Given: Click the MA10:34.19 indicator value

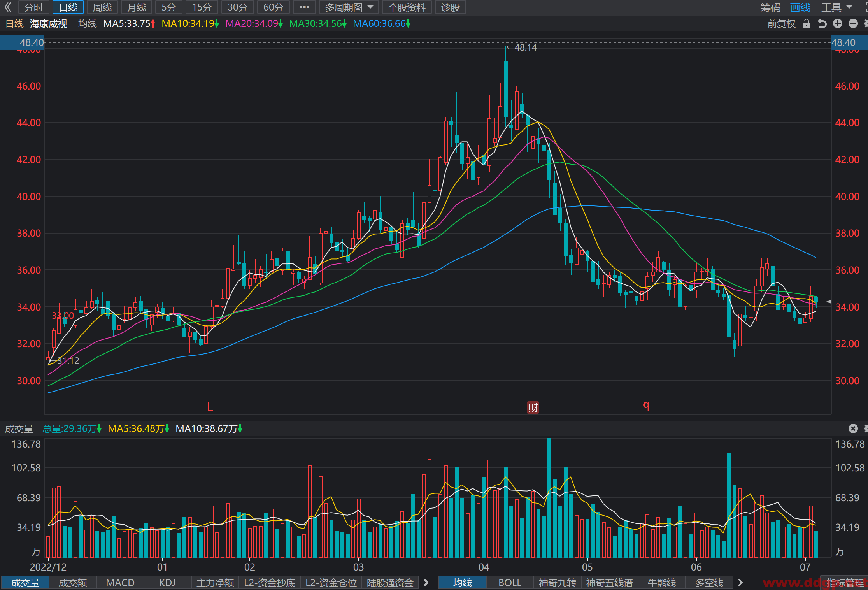Looking at the screenshot, I should (190, 24).
